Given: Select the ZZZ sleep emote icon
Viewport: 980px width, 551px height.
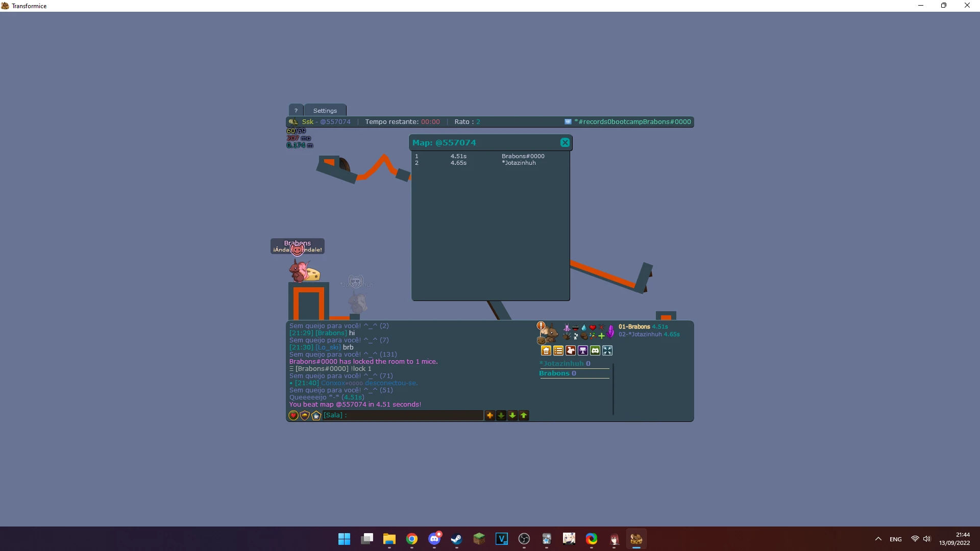Looking at the screenshot, I should tap(576, 336).
